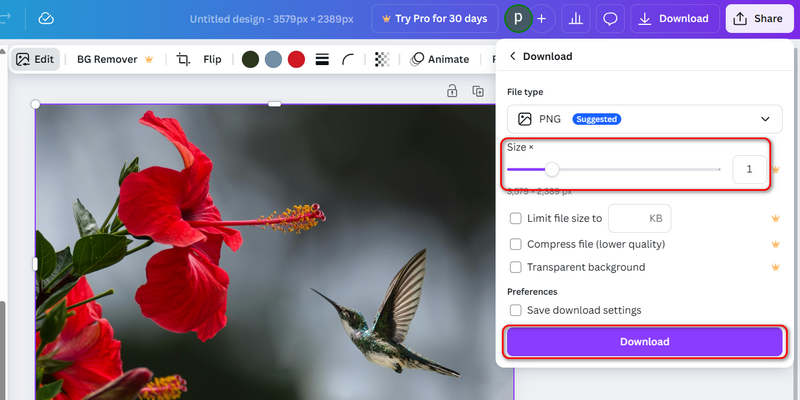Click Try Pro for 30 days
Image resolution: width=800 pixels, height=400 pixels.
[435, 18]
